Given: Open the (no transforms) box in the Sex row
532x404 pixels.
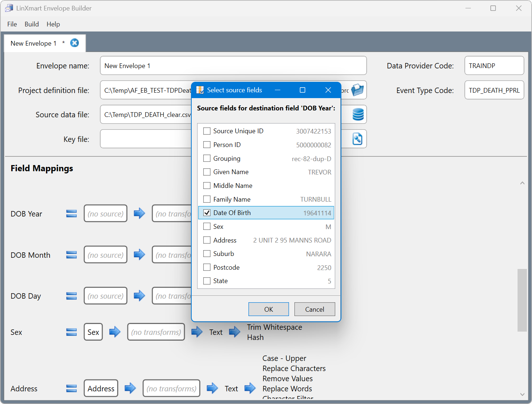Looking at the screenshot, I should click(156, 332).
